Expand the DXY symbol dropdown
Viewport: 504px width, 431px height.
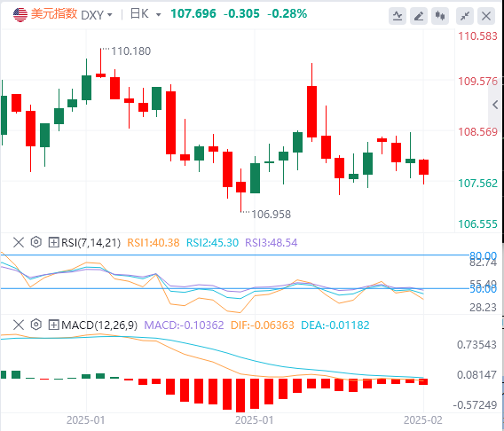coord(110,15)
